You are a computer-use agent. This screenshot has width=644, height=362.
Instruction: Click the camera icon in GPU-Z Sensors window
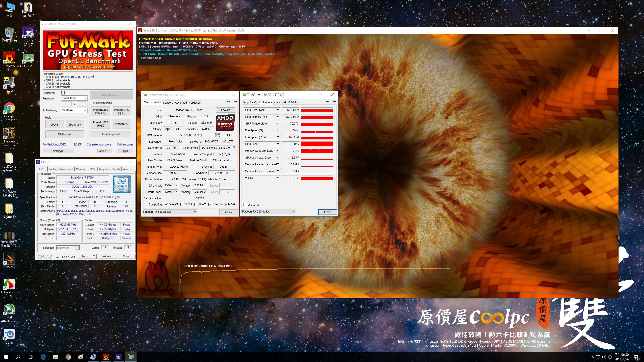[x=328, y=101]
